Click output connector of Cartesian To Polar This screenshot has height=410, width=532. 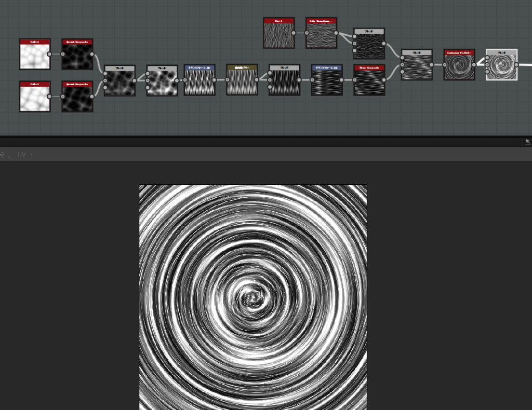(474, 65)
